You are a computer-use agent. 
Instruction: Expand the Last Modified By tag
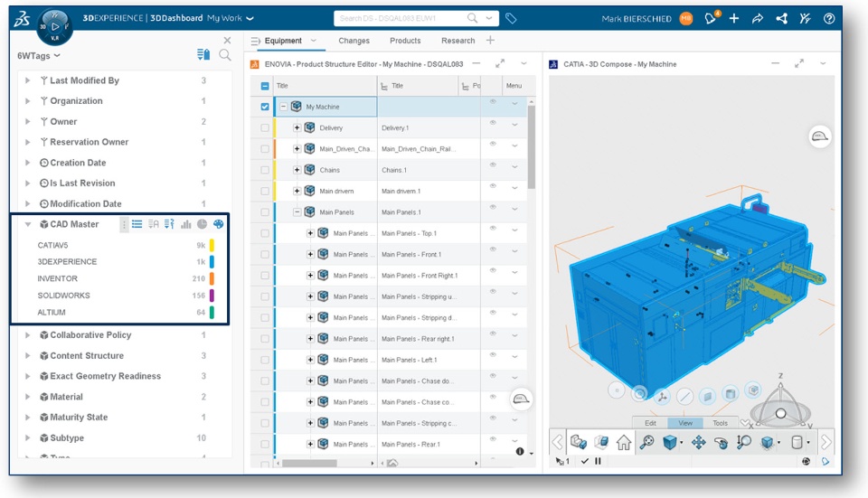tap(27, 80)
